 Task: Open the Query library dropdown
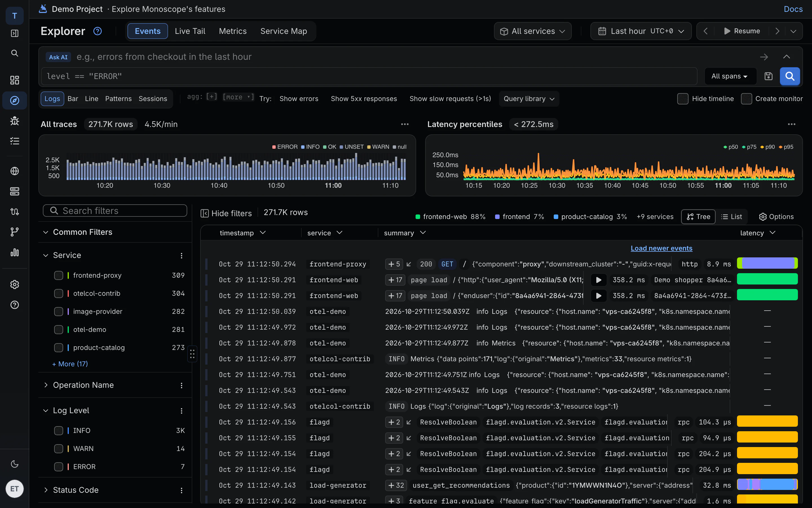point(529,99)
